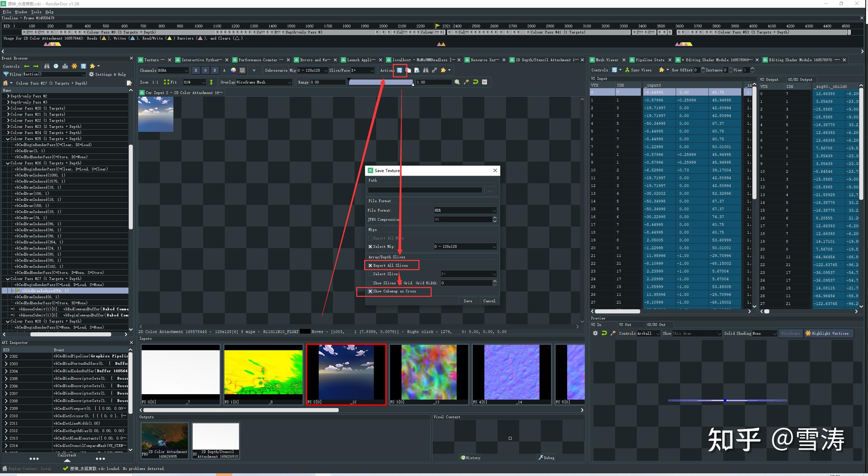Viewport: 868px width, 476px height.
Task: Enable the Select Slice checkbox
Action: click(370, 274)
